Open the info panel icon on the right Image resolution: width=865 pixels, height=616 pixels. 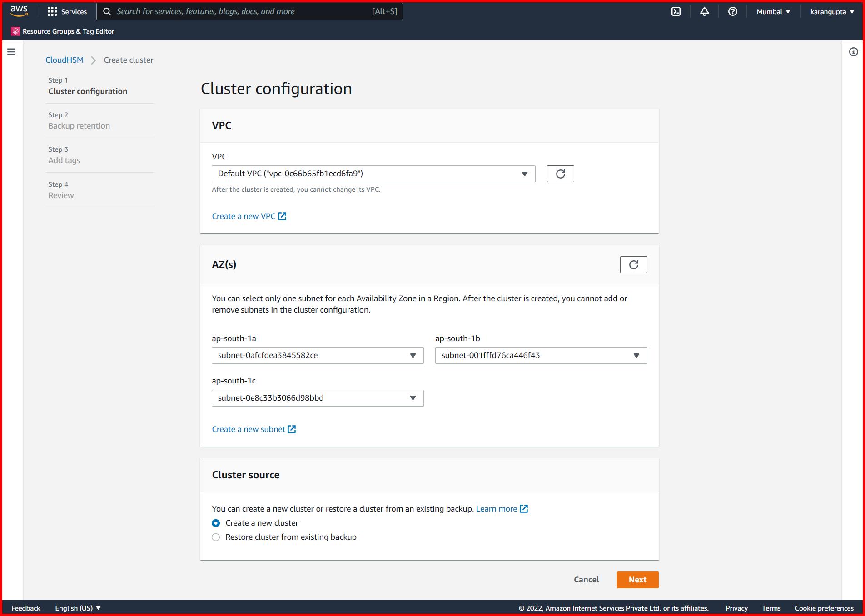tap(853, 52)
